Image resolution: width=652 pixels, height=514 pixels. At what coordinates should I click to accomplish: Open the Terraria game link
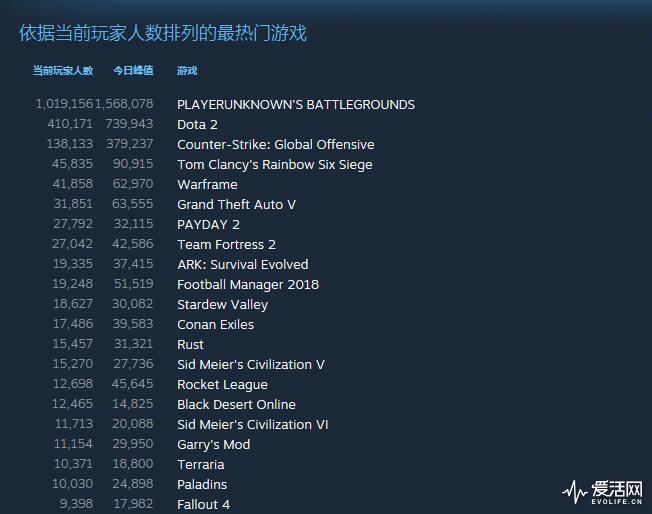(x=200, y=465)
